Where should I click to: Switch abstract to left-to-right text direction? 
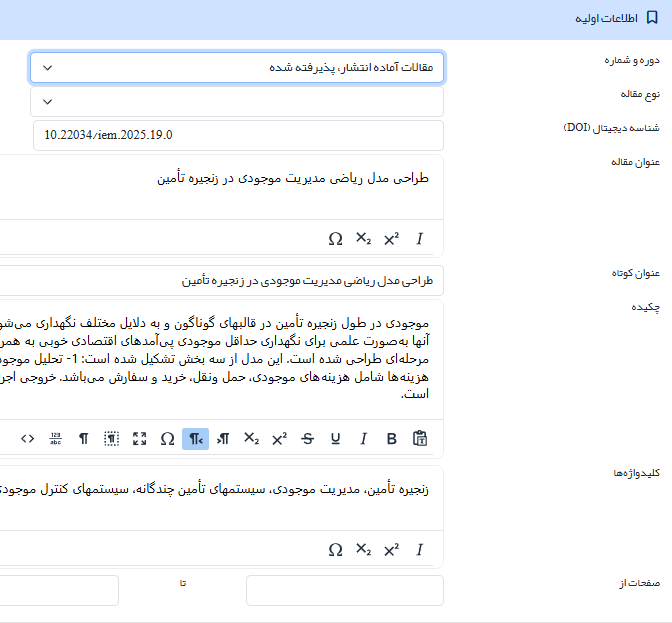224,438
